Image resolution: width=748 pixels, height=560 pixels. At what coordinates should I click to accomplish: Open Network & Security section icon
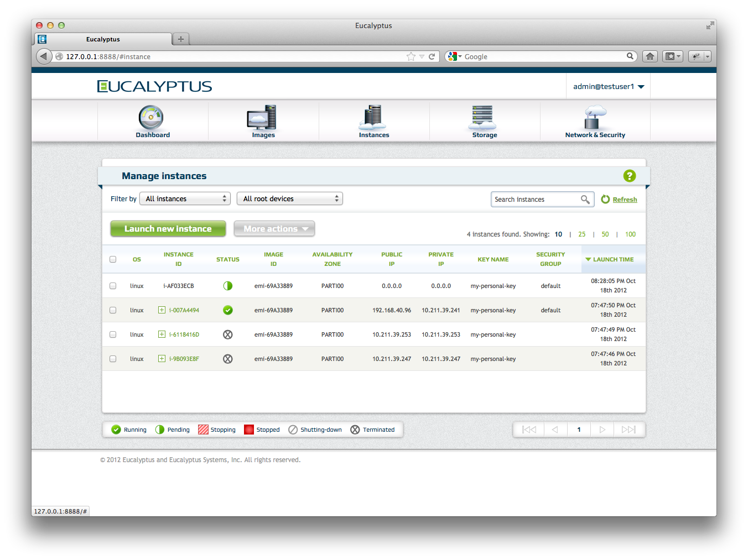tap(595, 117)
